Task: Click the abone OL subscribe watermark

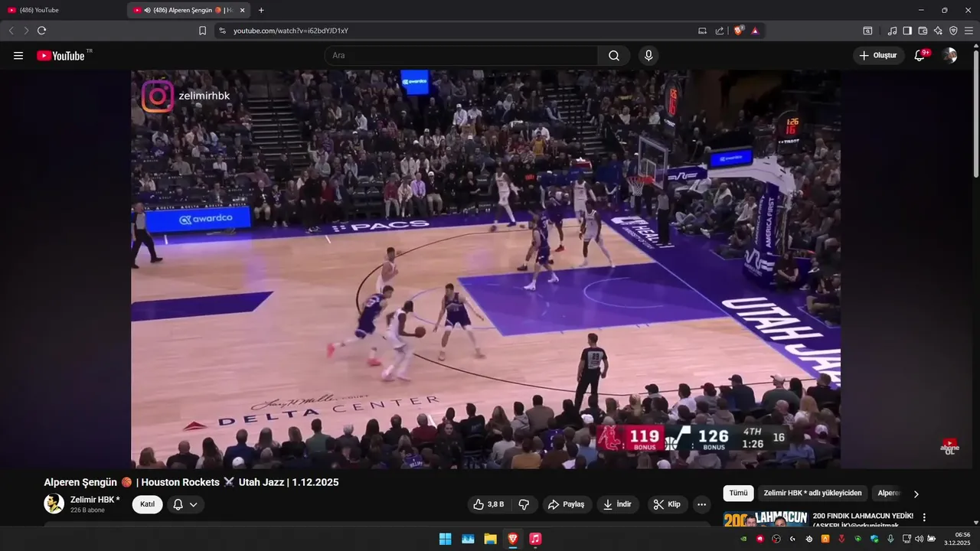Action: [949, 446]
